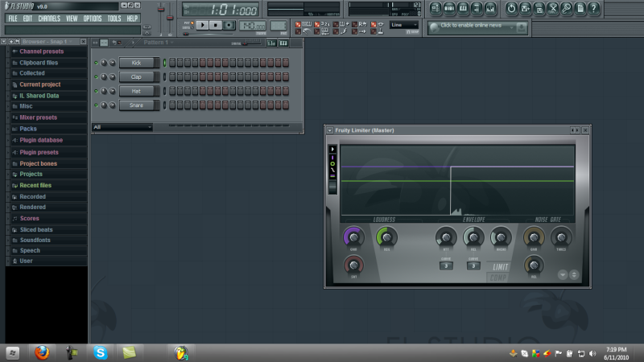The width and height of the screenshot is (644, 362).
Task: Open the EDIT menu
Action: pyautogui.click(x=27, y=19)
